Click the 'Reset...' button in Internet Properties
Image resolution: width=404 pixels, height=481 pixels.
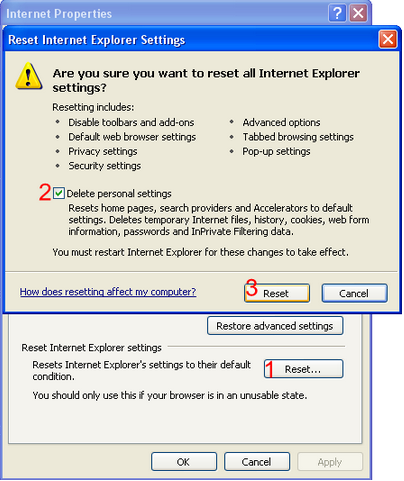coord(303,369)
